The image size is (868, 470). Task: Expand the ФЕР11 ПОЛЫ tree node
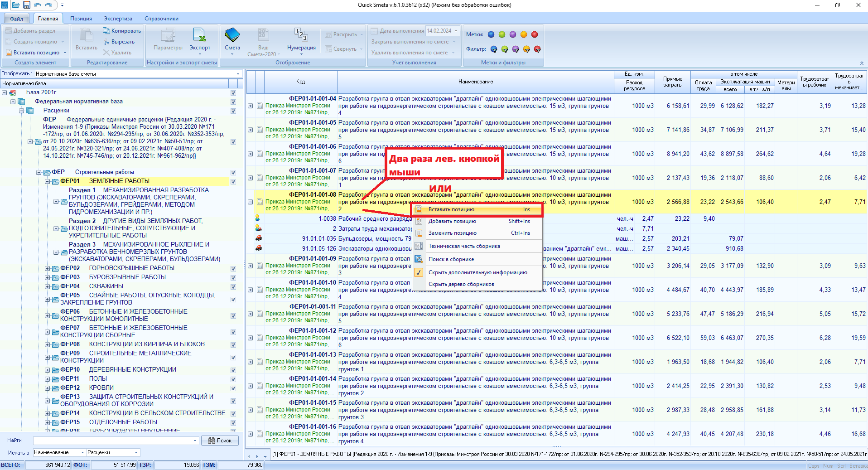point(47,379)
